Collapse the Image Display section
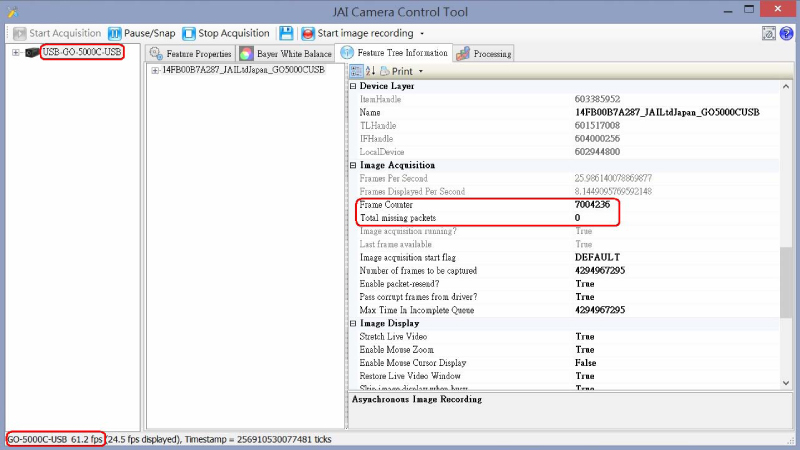The image size is (800, 450). coord(353,323)
